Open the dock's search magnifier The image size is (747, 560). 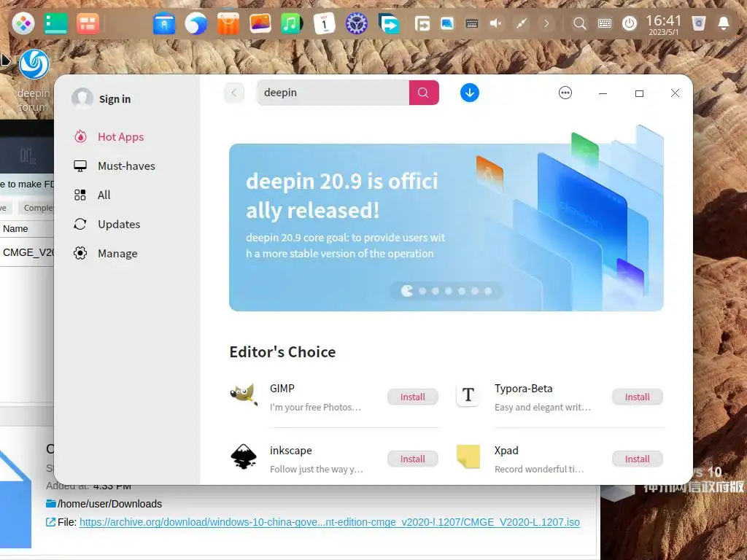pyautogui.click(x=579, y=23)
